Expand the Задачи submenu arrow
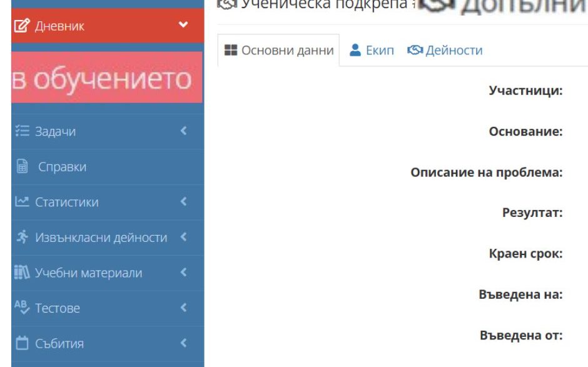The width and height of the screenshot is (588, 367). click(183, 131)
